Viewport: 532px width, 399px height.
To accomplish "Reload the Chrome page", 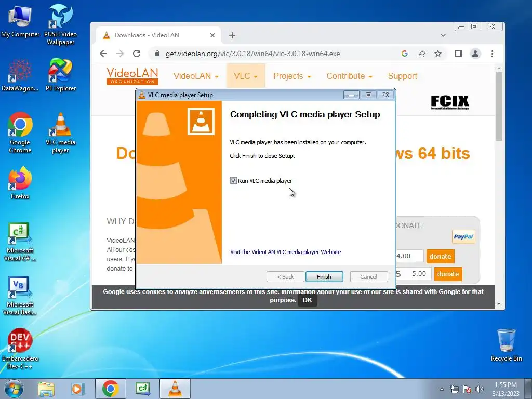I will point(137,54).
